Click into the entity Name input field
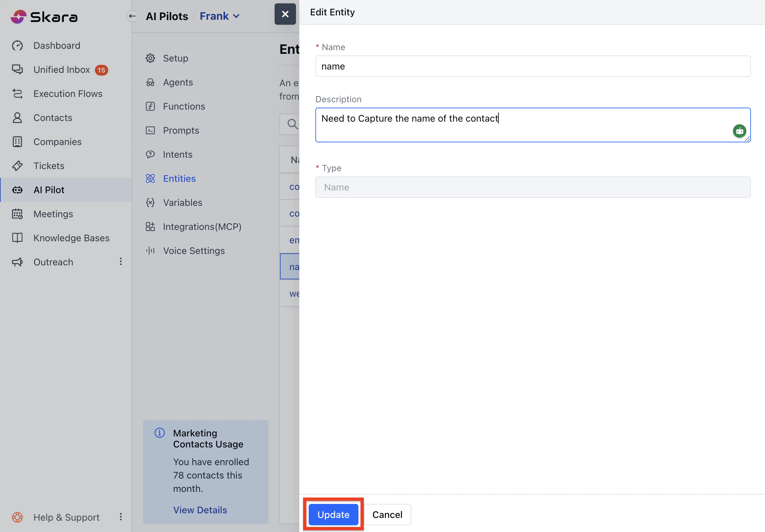The image size is (765, 532). (532, 66)
